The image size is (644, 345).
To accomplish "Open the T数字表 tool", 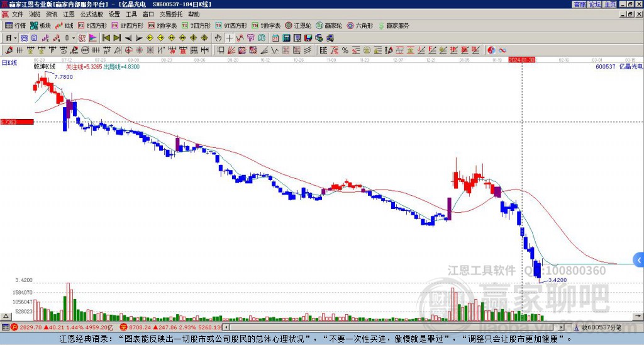I will 266,25.
